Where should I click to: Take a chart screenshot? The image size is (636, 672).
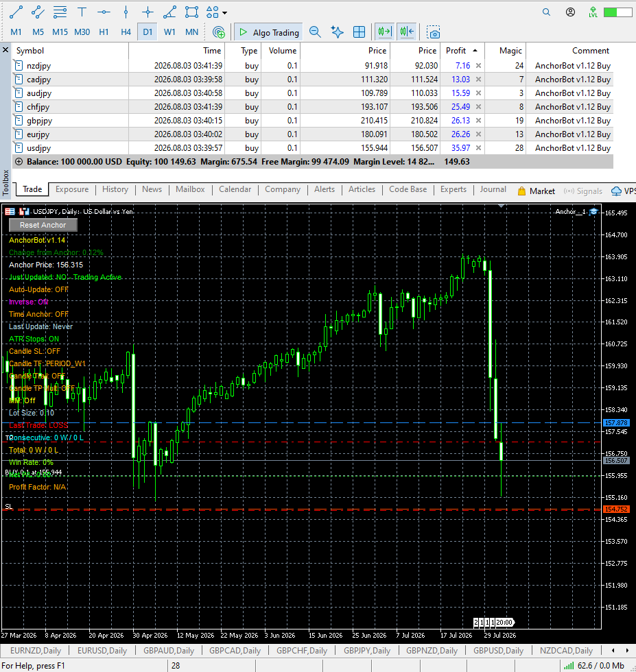[434, 33]
